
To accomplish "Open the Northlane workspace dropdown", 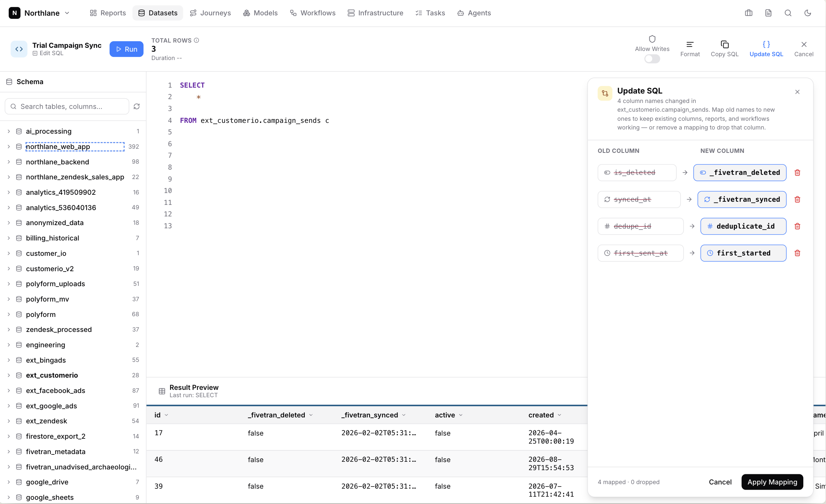I will 67,13.
